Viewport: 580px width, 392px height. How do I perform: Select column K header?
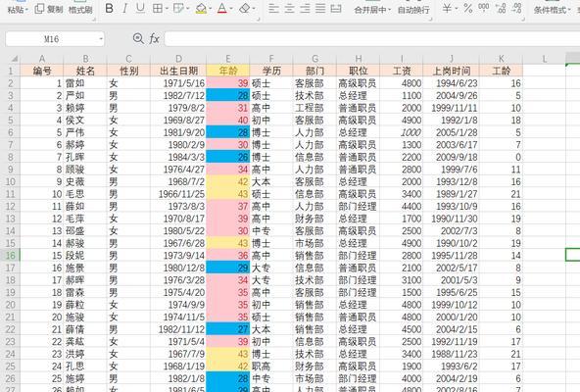coord(501,59)
